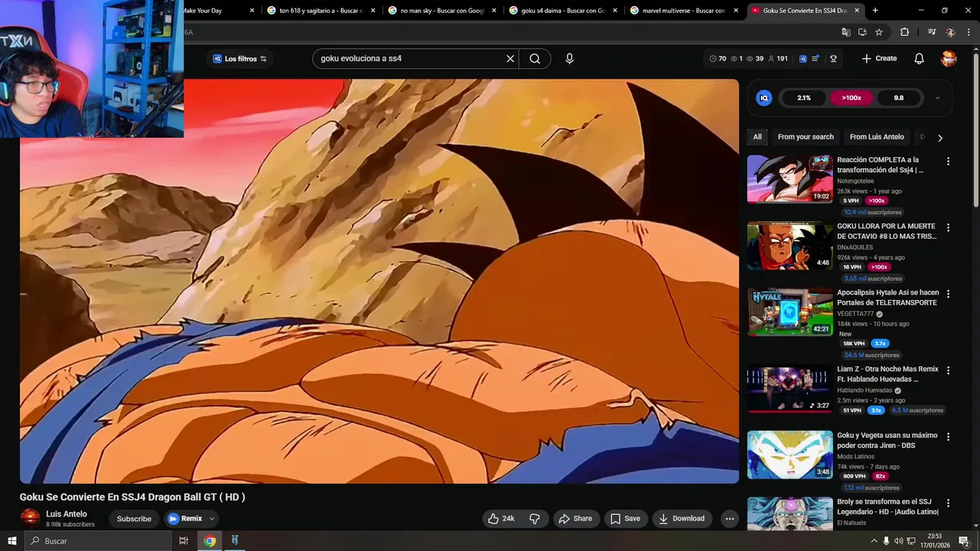The image size is (980, 551).
Task: Start voice search with the microphone icon
Action: coord(569,59)
